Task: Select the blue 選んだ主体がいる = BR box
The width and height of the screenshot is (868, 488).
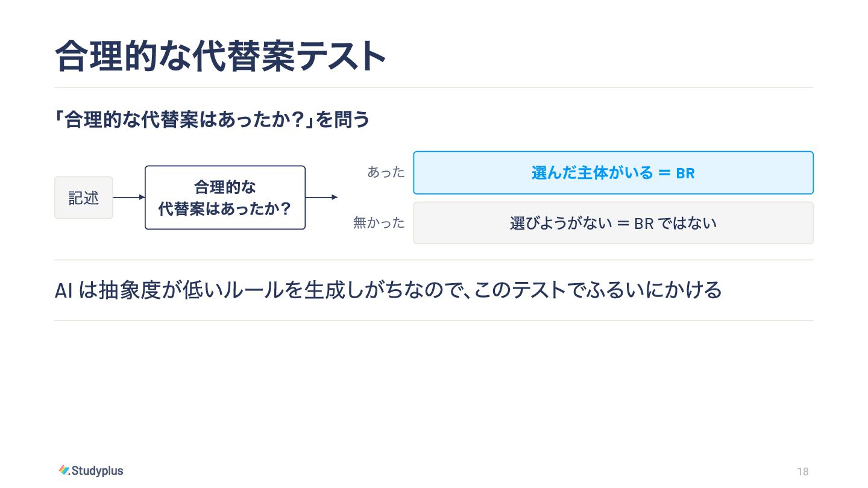Action: coord(613,173)
